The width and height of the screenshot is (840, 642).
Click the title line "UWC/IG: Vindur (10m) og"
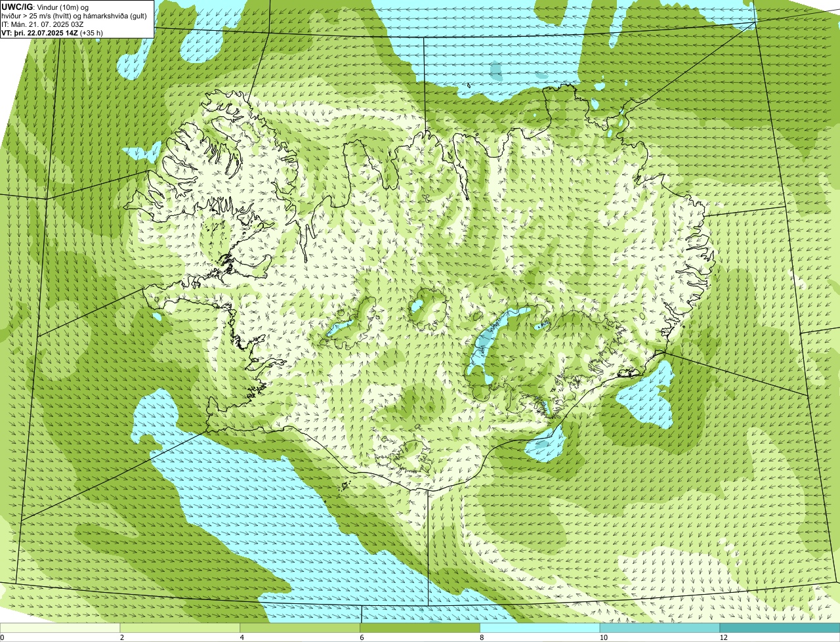click(x=45, y=7)
